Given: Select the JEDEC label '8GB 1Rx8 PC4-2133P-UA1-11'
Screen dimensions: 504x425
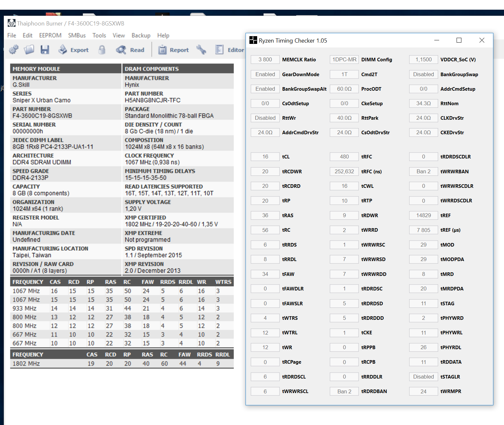Looking at the screenshot, I should coord(53,147).
